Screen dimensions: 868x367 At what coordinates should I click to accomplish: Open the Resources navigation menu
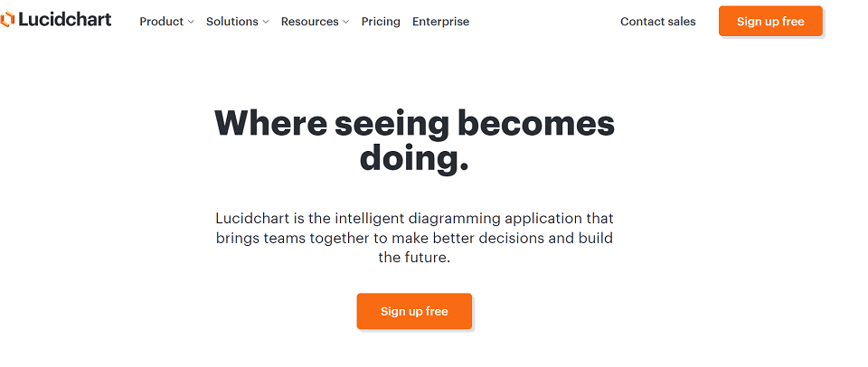[315, 22]
